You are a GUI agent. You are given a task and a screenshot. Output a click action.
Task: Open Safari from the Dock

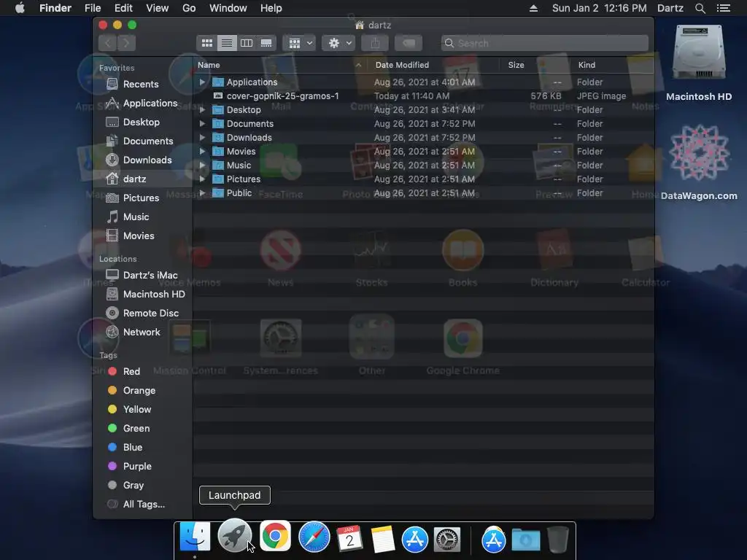pos(314,537)
